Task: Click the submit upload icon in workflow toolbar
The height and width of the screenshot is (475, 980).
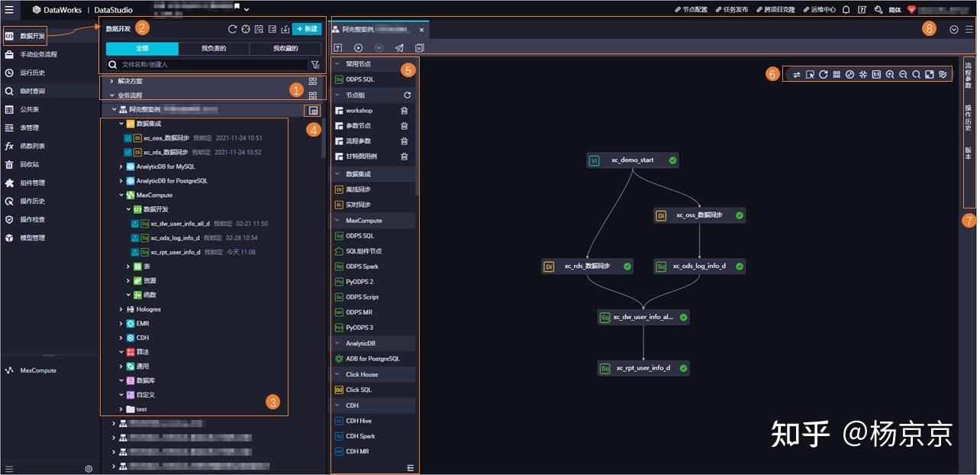Action: tap(338, 48)
